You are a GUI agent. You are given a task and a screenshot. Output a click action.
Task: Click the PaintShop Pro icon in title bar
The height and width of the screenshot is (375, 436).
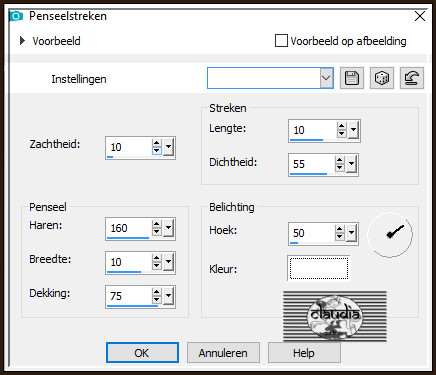[x=16, y=16]
